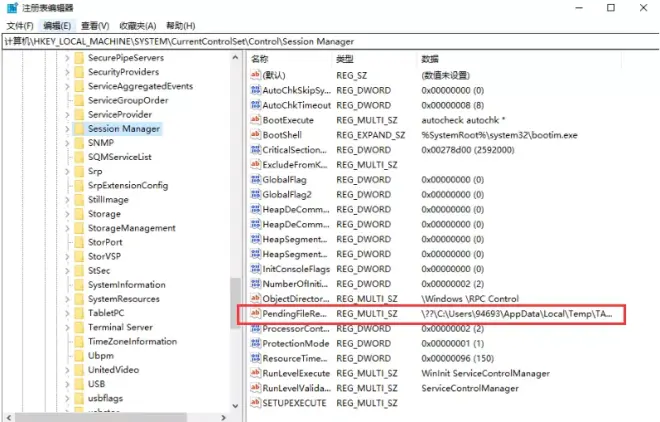The image size is (660, 422).
Task: Open the 帮助(H) menu
Action: [x=181, y=26]
